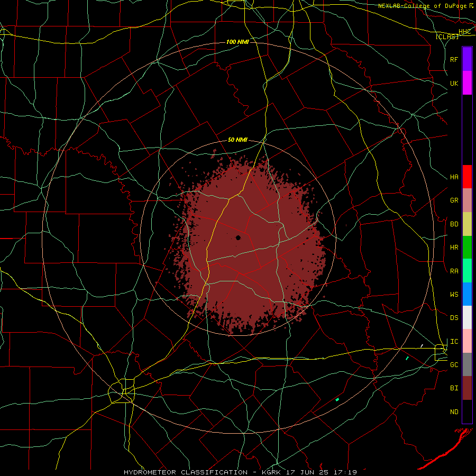The height and width of the screenshot is (476, 476).
Task: Point at the "WS" legend label
Action: pos(454,295)
